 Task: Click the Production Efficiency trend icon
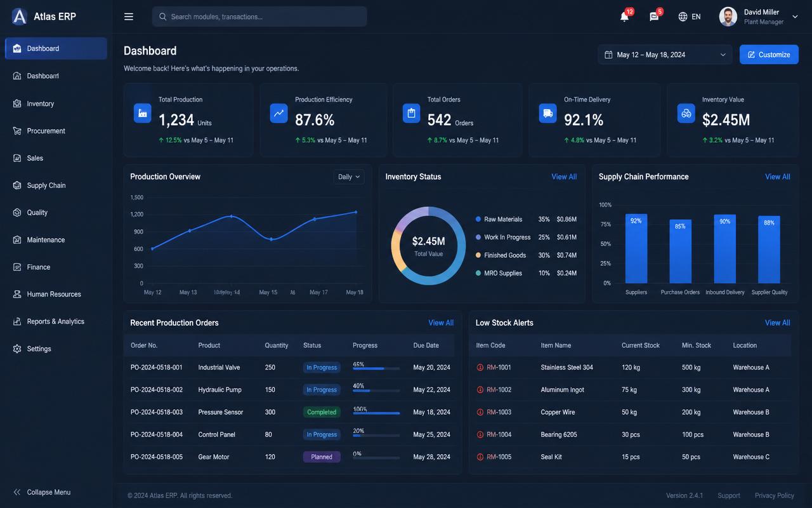coord(279,113)
